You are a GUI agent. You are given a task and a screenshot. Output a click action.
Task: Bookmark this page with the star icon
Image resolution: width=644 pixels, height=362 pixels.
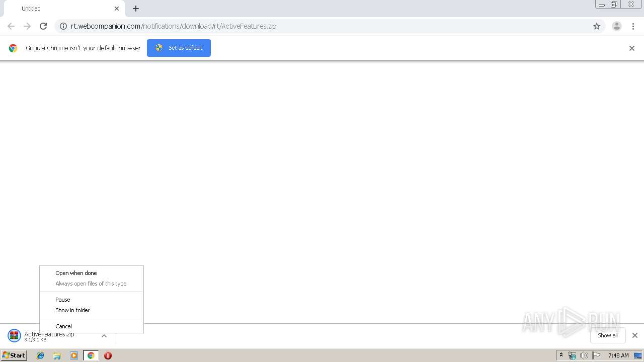(x=597, y=26)
